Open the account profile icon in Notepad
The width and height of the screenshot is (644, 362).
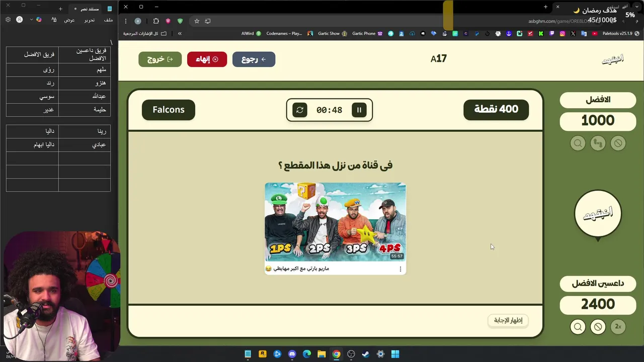(19, 20)
